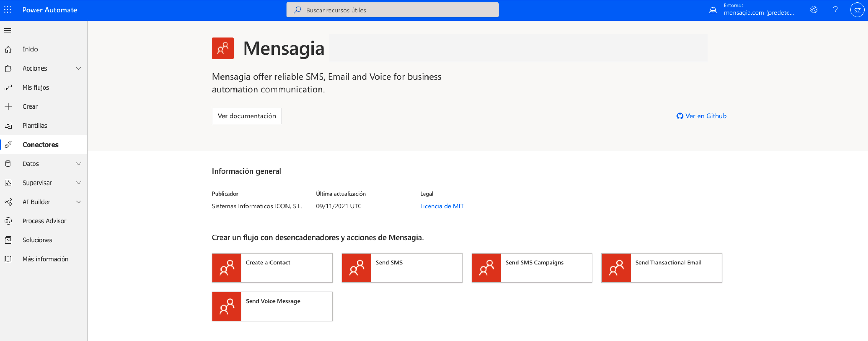
Task: Expand the Datos section chevron
Action: (78, 164)
